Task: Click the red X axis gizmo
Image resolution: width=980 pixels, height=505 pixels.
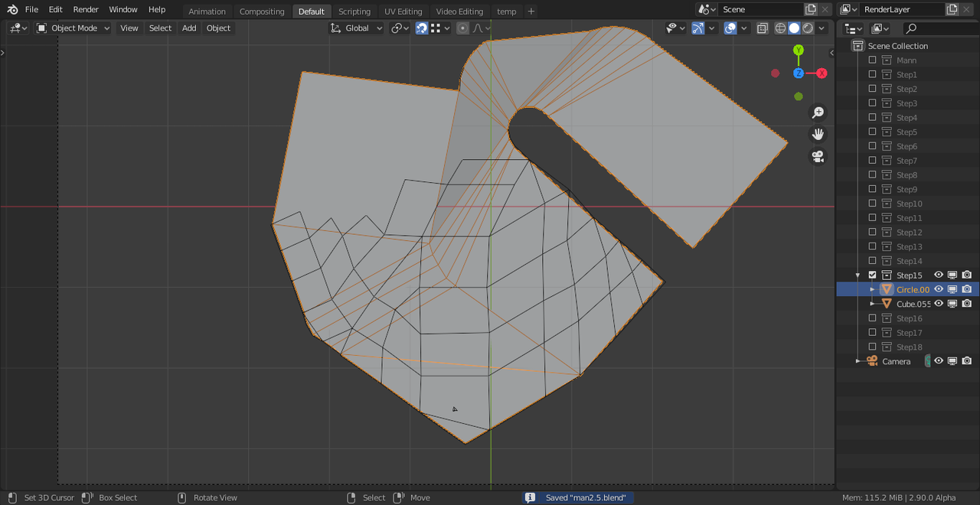Action: pos(822,73)
